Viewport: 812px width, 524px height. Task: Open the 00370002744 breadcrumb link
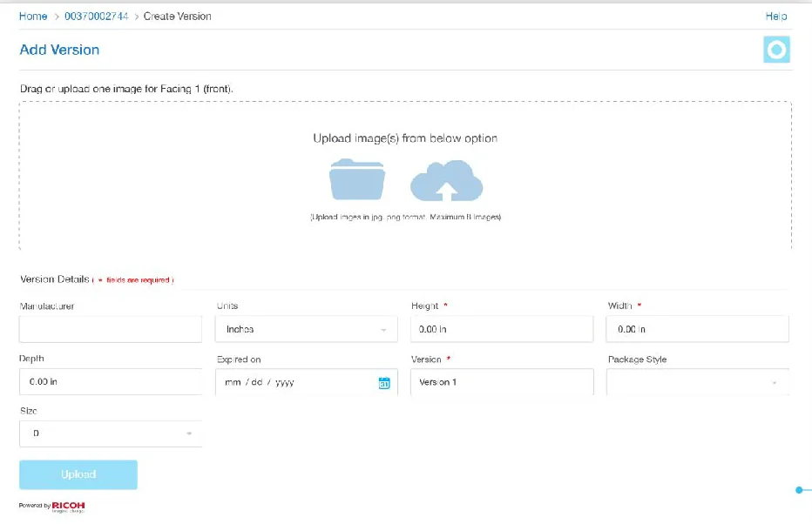(x=97, y=16)
